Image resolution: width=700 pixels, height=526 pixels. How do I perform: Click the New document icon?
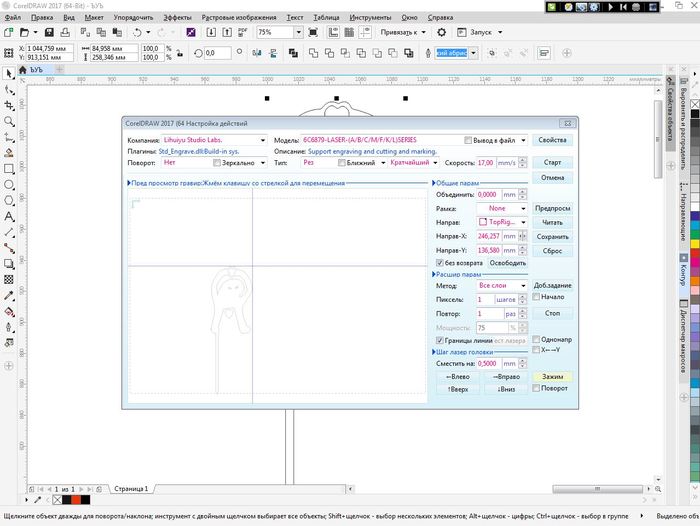(x=10, y=32)
